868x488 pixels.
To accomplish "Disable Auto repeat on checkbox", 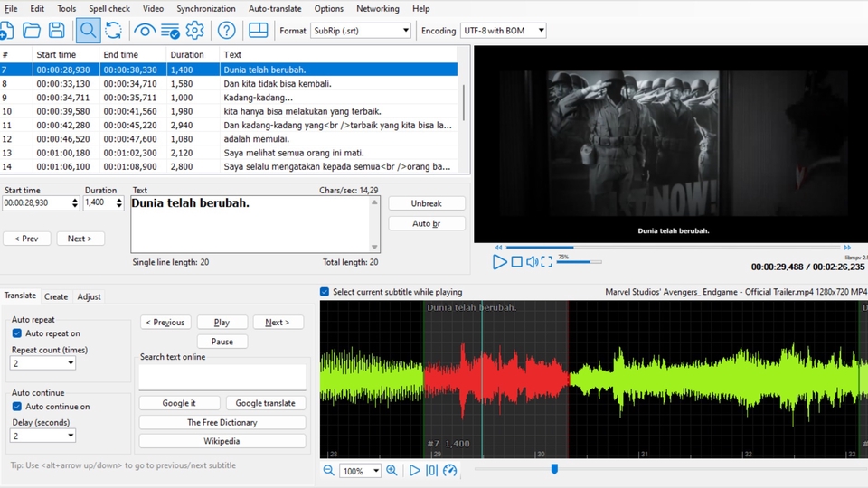I will coord(16,333).
